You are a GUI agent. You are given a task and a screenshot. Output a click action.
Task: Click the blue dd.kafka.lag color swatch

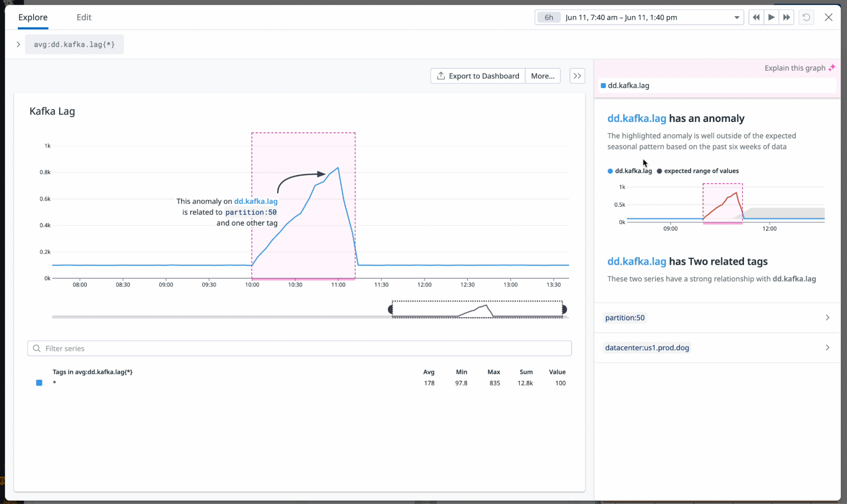[x=603, y=85]
